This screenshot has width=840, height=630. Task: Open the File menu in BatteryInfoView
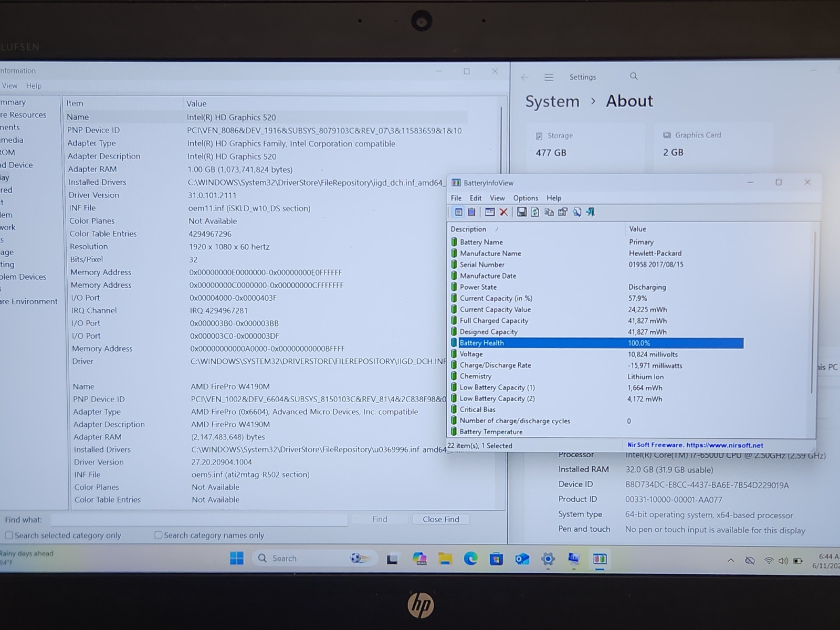tap(456, 198)
